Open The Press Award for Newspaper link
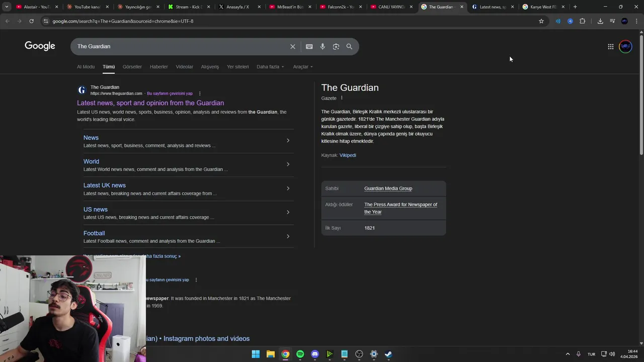 point(400,208)
